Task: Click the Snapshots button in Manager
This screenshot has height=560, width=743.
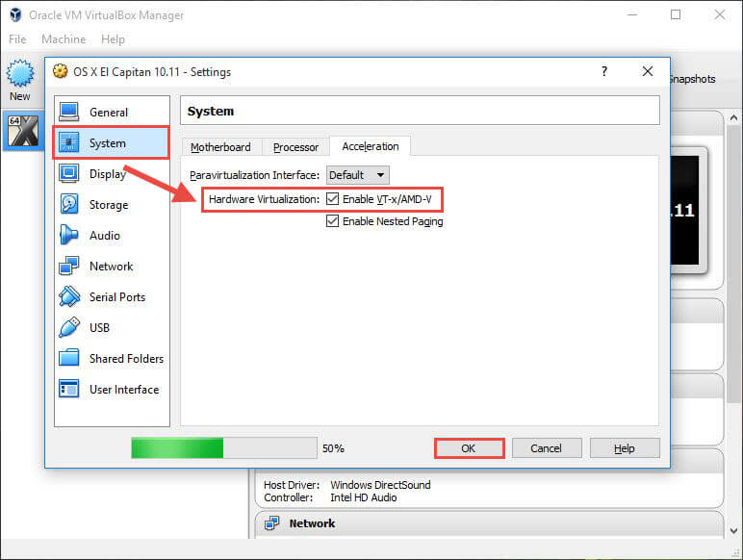Action: [x=693, y=79]
